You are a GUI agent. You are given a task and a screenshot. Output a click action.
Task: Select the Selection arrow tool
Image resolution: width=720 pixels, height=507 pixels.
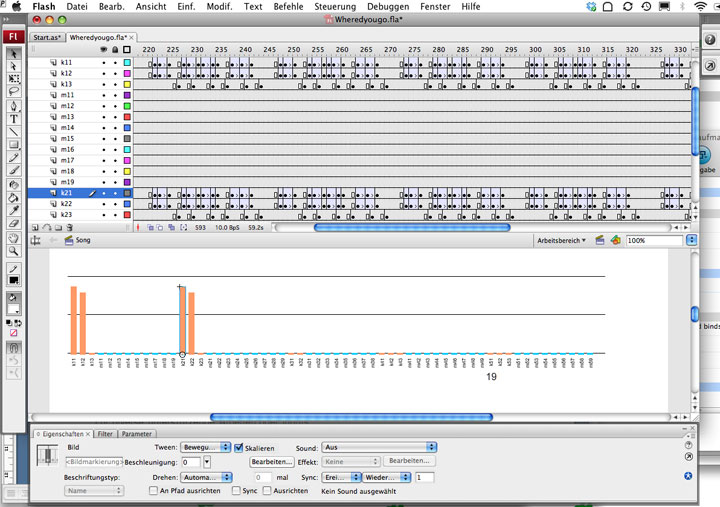[14, 54]
